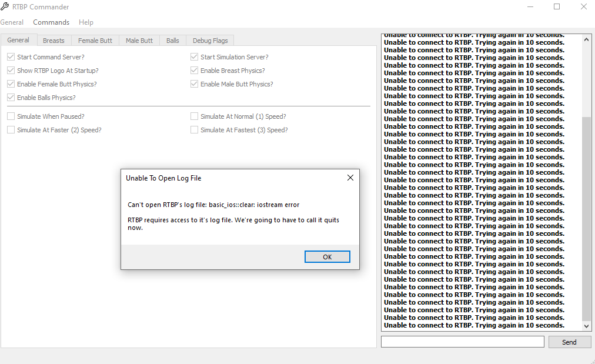This screenshot has height=364, width=595.
Task: Open the Commands menu
Action: click(51, 22)
